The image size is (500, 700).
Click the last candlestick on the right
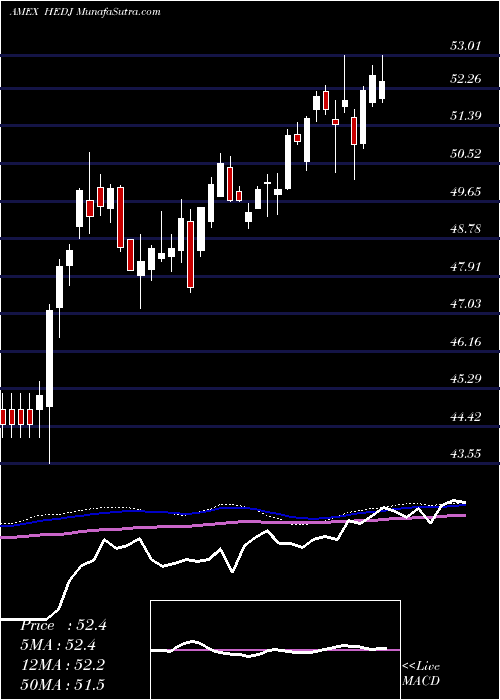(x=382, y=79)
